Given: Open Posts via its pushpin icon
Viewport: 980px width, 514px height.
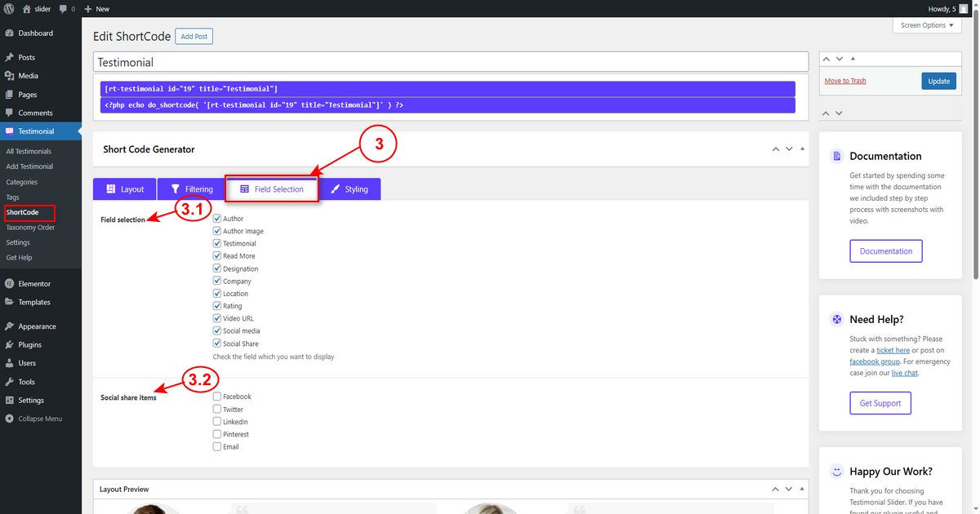Looking at the screenshot, I should (9, 58).
